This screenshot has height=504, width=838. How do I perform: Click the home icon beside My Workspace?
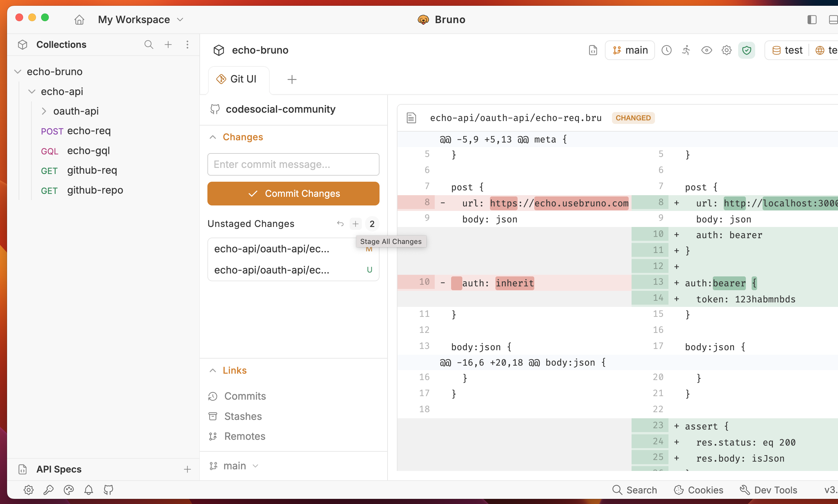point(79,20)
